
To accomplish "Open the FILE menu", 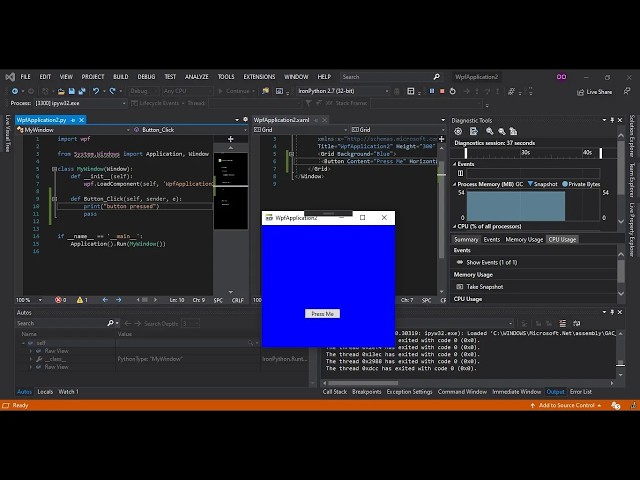I will (25, 77).
